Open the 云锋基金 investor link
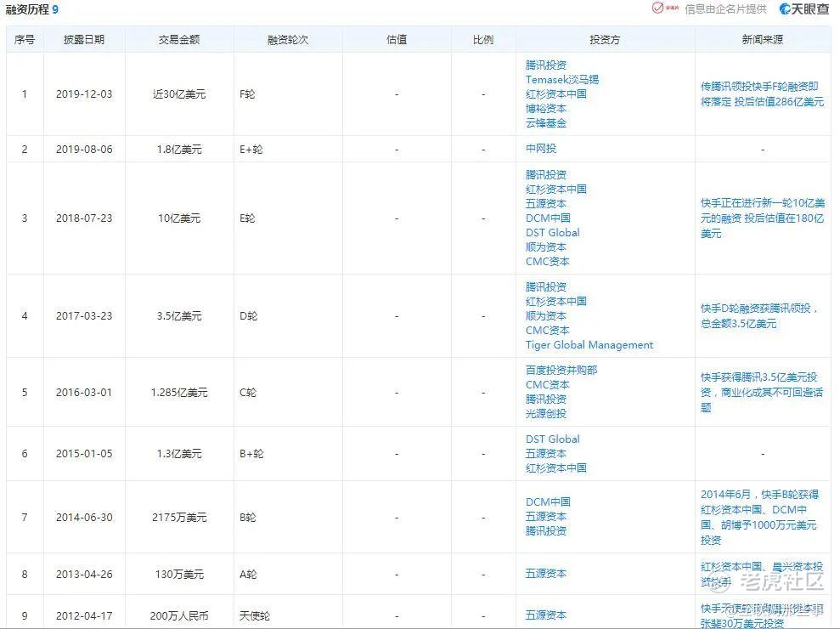This screenshot has height=629, width=840. [546, 122]
